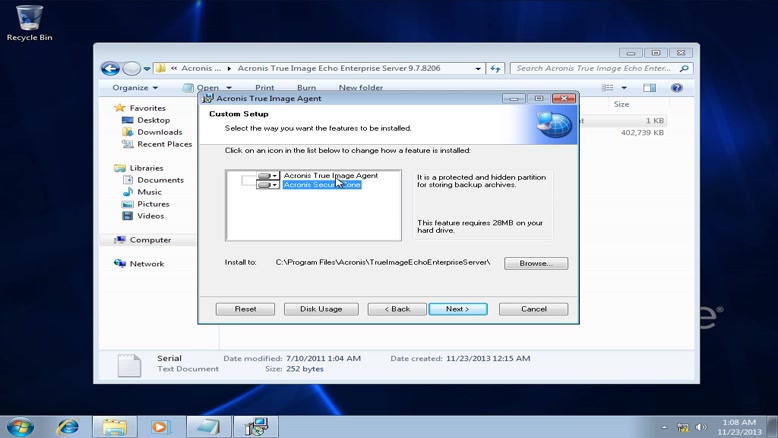Click the Serial text document thumbnail
This screenshot has height=438, width=778.
tap(129, 366)
